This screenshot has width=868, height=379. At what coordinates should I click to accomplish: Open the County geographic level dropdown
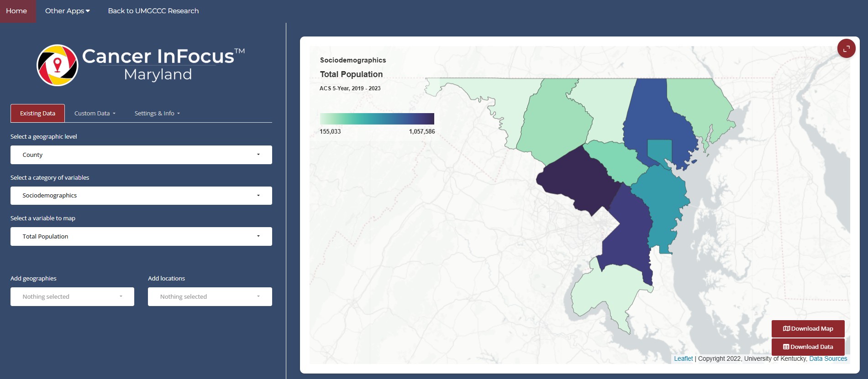click(x=141, y=155)
